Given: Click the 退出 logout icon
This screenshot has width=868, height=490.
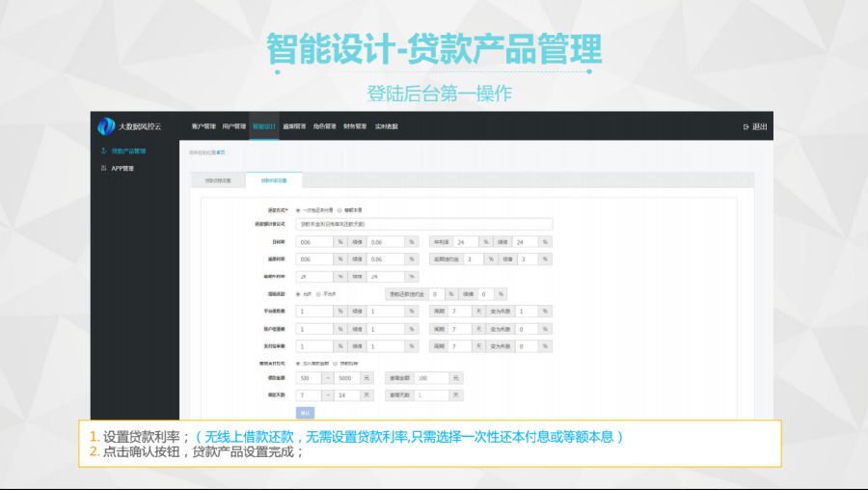Looking at the screenshot, I should click(x=745, y=126).
